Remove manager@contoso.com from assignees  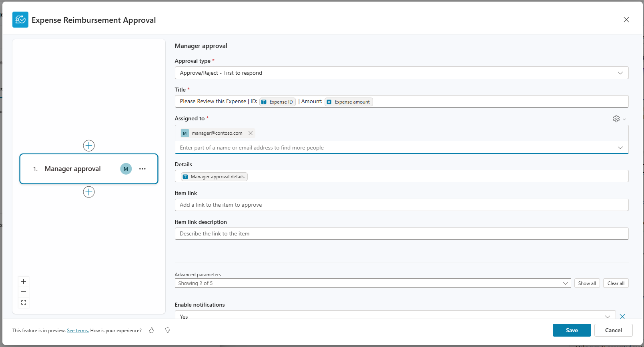pyautogui.click(x=251, y=133)
